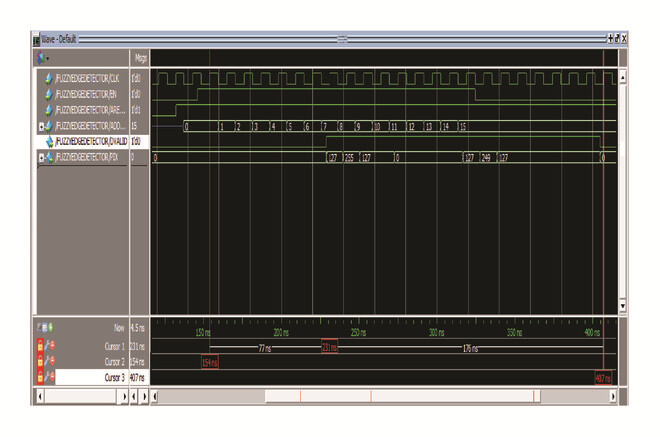Click the grid and timeline settings icon

click(45, 328)
